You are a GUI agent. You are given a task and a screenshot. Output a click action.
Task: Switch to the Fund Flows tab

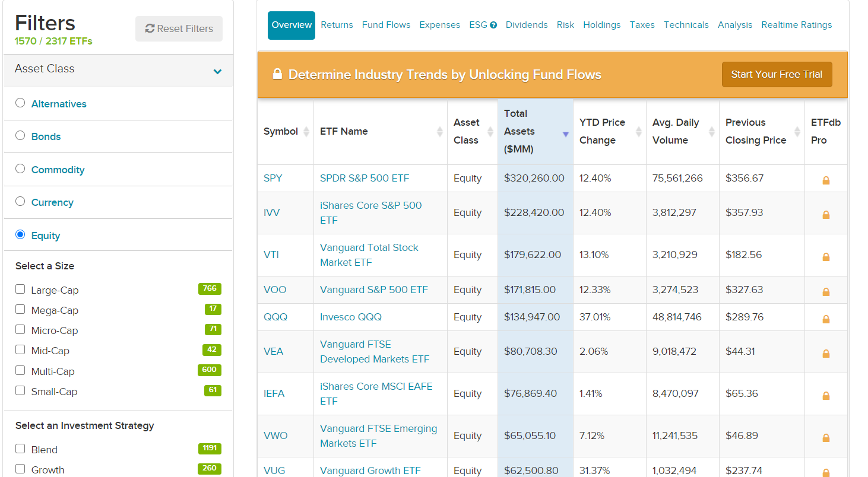[386, 25]
